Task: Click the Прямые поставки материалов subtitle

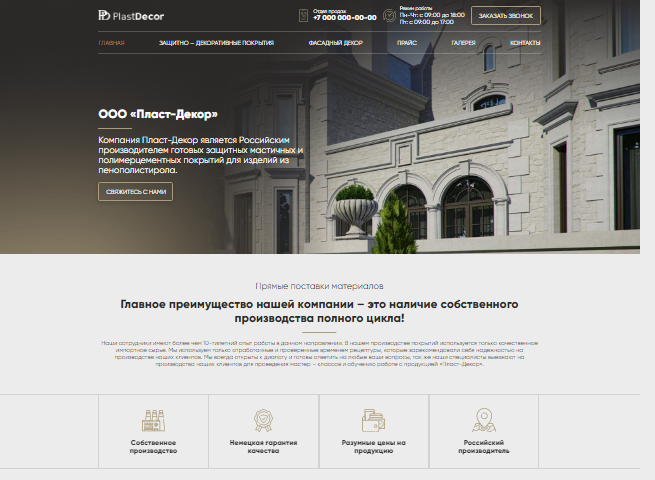Action: [x=319, y=286]
